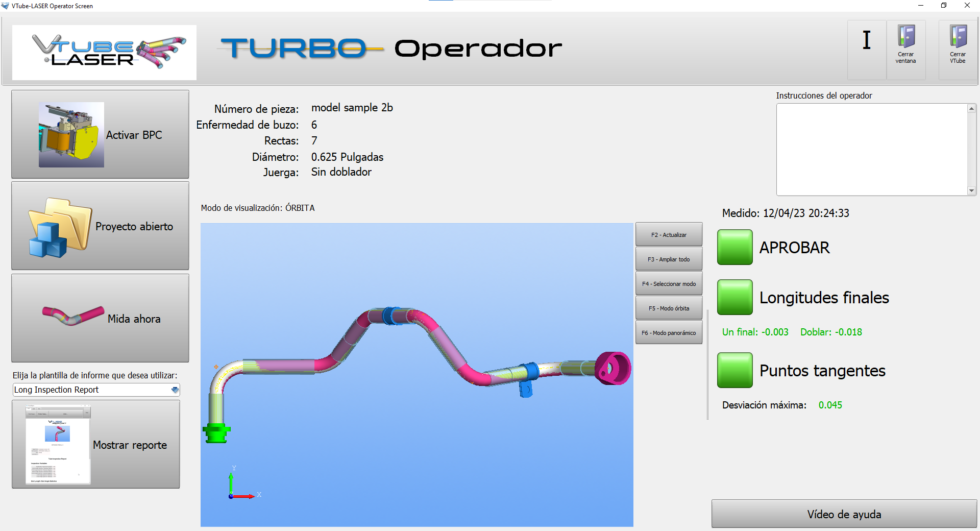Image resolution: width=980 pixels, height=531 pixels.
Task: Click the instructions box scroll-down arrow
Action: coord(972,190)
